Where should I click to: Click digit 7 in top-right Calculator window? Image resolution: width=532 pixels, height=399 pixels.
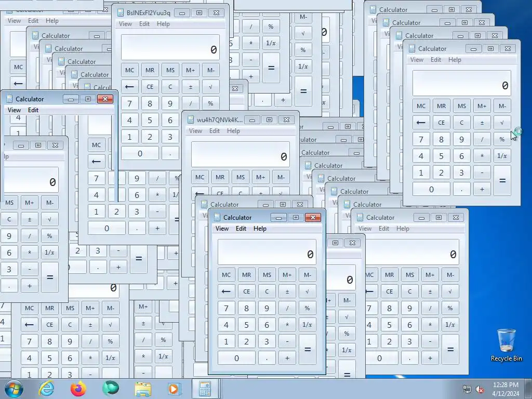click(x=421, y=139)
